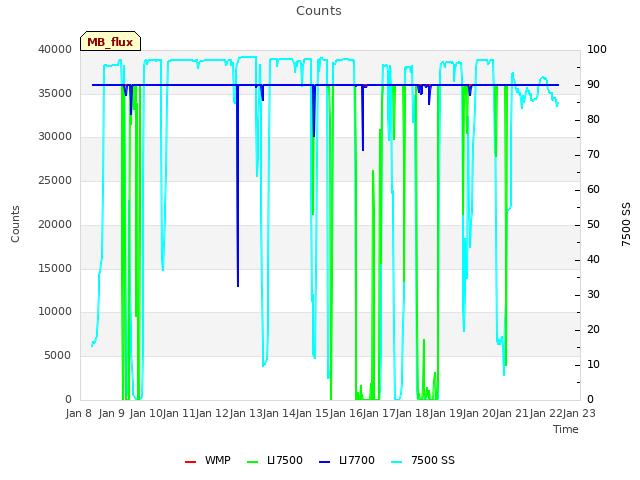Click the 60 right axis tick label

pos(593,190)
